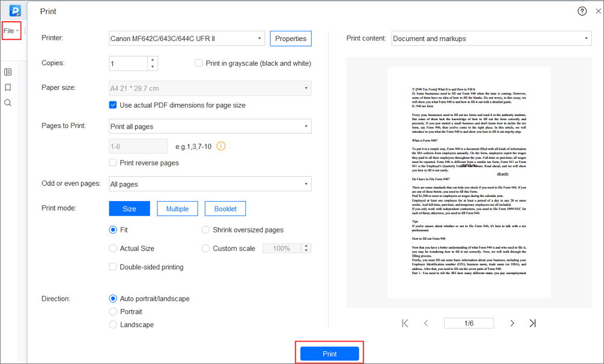604x364 pixels.
Task: Click the PDFelement app logo icon
Action: (x=15, y=10)
